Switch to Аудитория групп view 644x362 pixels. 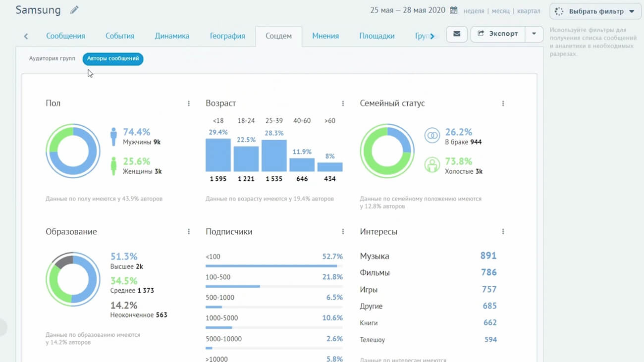pos(52,58)
